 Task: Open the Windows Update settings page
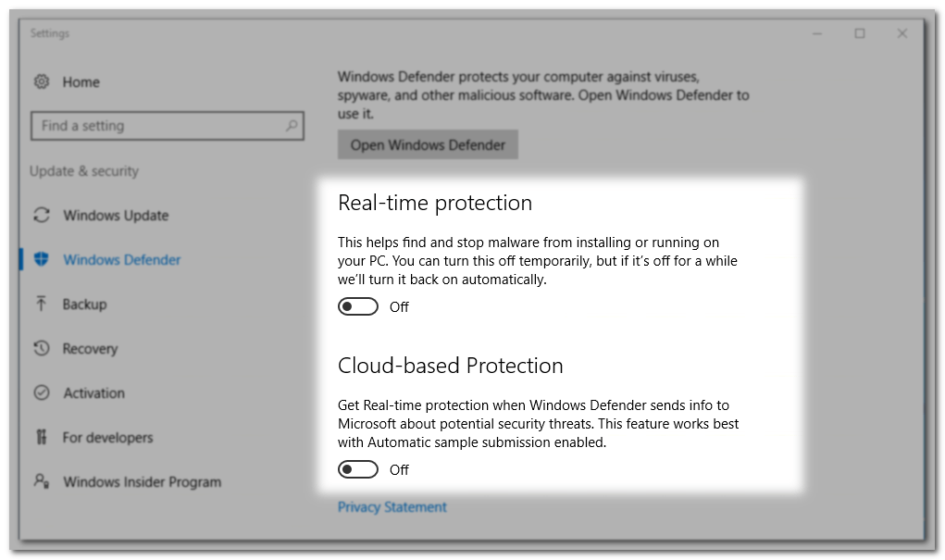coord(116,216)
